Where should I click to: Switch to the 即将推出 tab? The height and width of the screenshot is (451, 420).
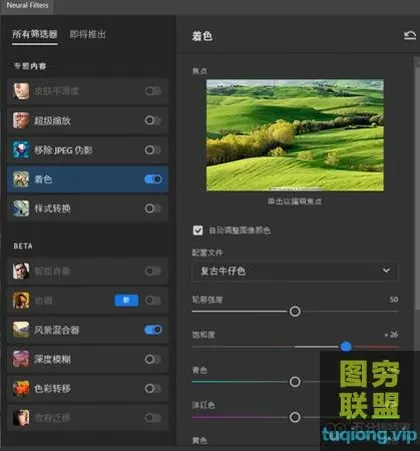pos(88,34)
